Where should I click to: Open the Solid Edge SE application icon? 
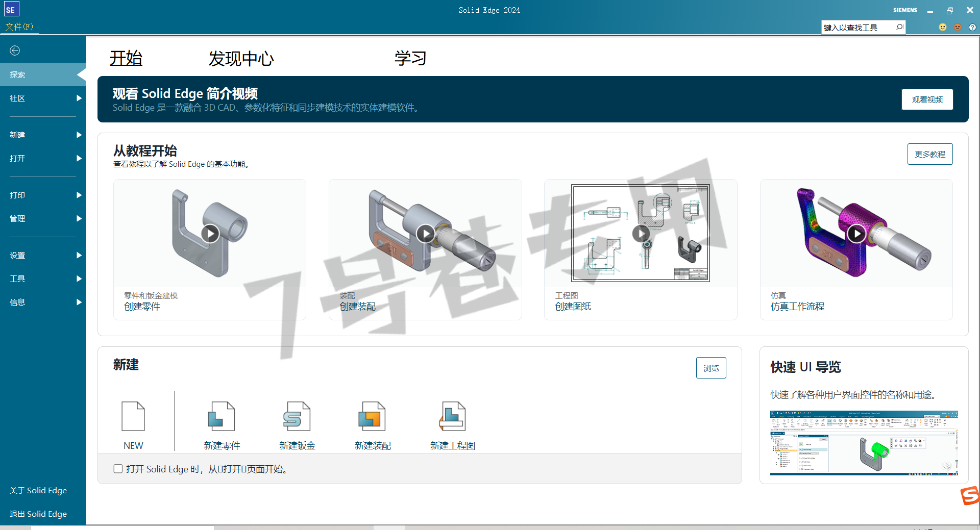pos(11,9)
